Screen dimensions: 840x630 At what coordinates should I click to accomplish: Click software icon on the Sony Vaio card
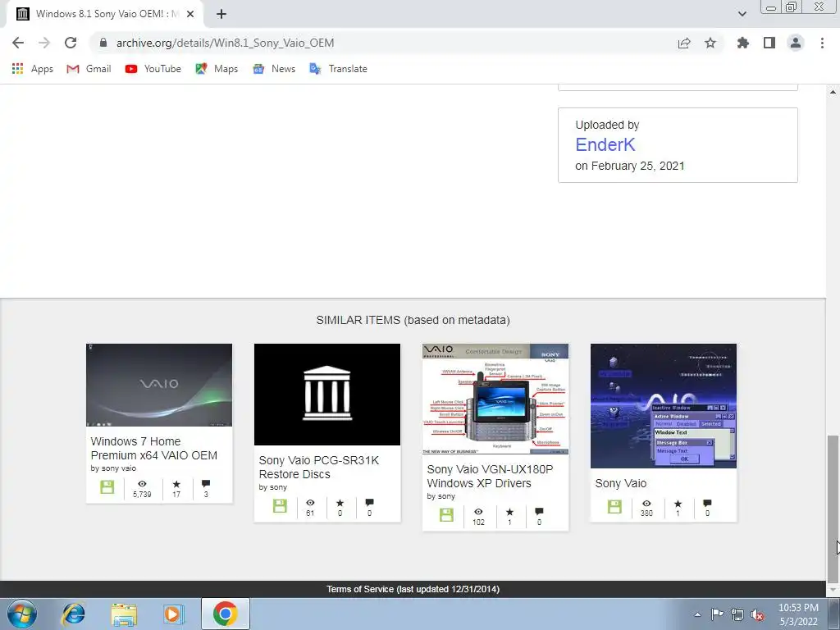click(614, 506)
